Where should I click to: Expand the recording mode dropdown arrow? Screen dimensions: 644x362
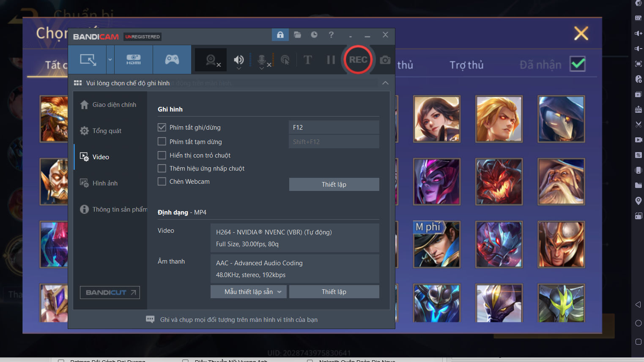click(110, 60)
